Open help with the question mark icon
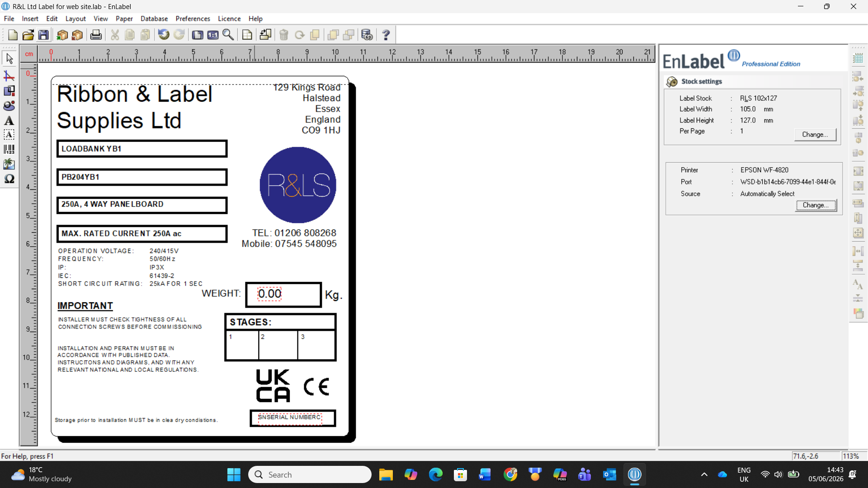The height and width of the screenshot is (488, 868). click(386, 35)
